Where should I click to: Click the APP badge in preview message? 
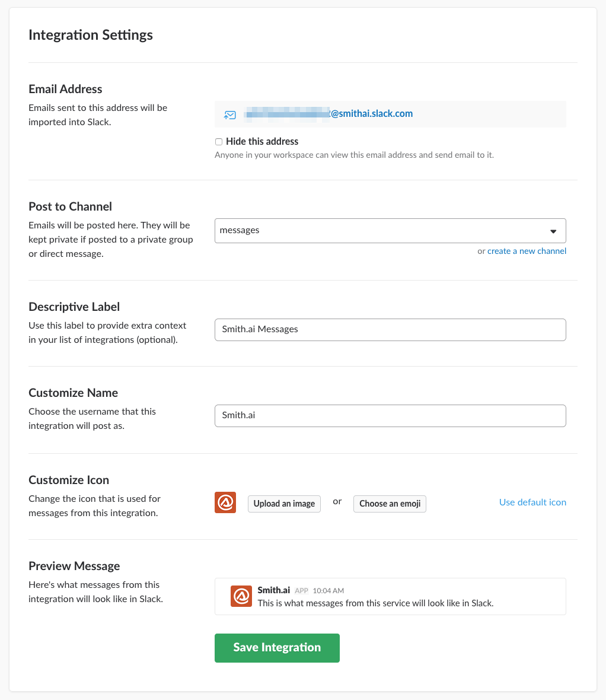click(301, 591)
